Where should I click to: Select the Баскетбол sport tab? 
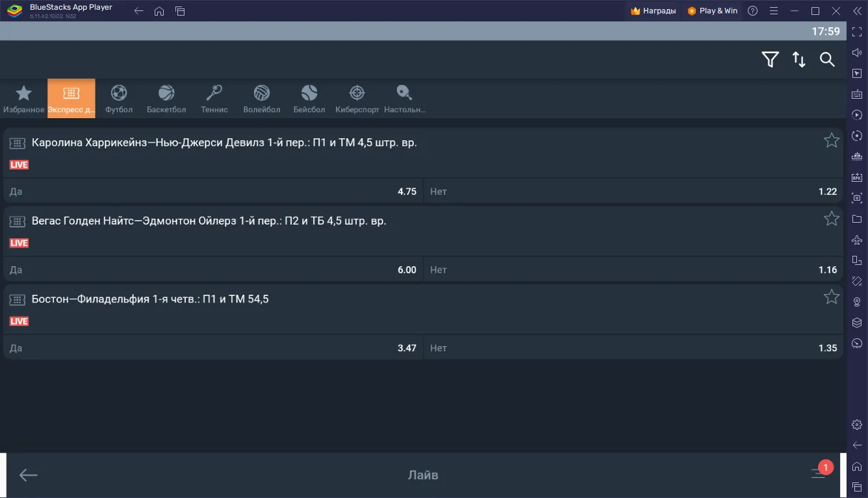[x=166, y=99]
